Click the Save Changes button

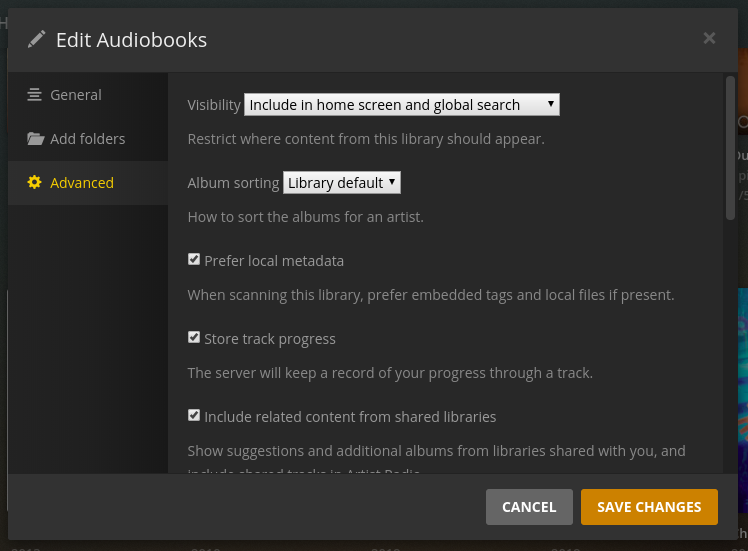(x=649, y=507)
